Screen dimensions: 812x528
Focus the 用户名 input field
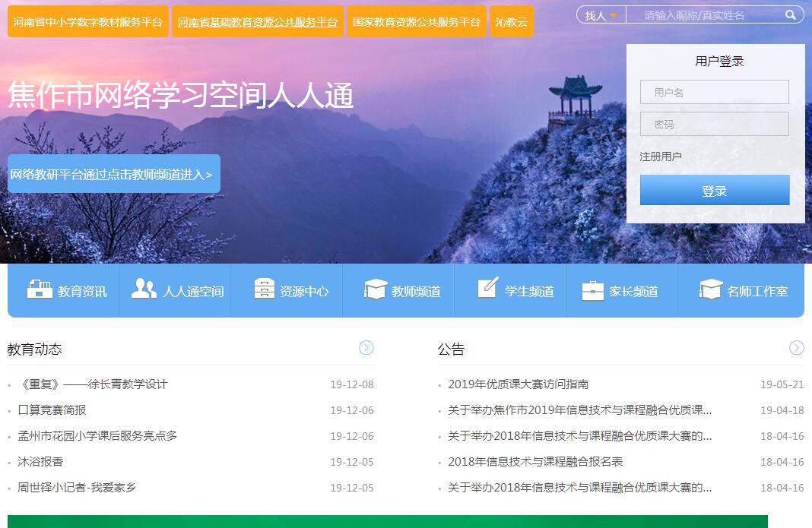714,92
